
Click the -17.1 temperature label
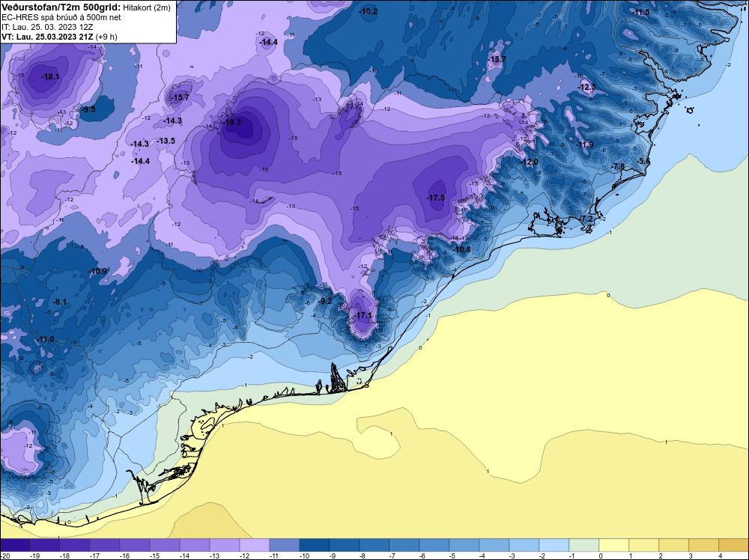pos(363,316)
